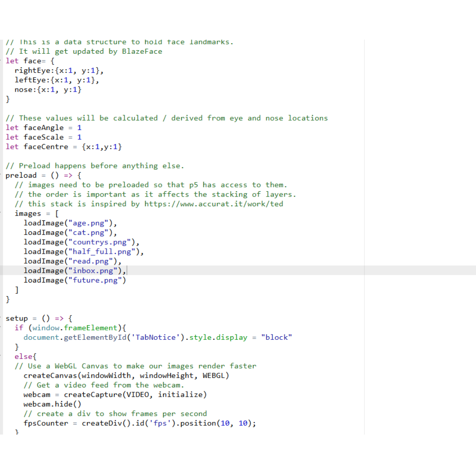Screen dimensions: 476x476
Task: Click the faceScale variable declaration
Action: tap(44, 137)
